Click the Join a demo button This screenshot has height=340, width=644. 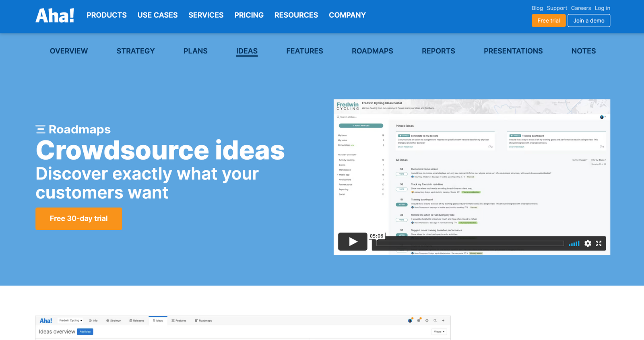(589, 21)
